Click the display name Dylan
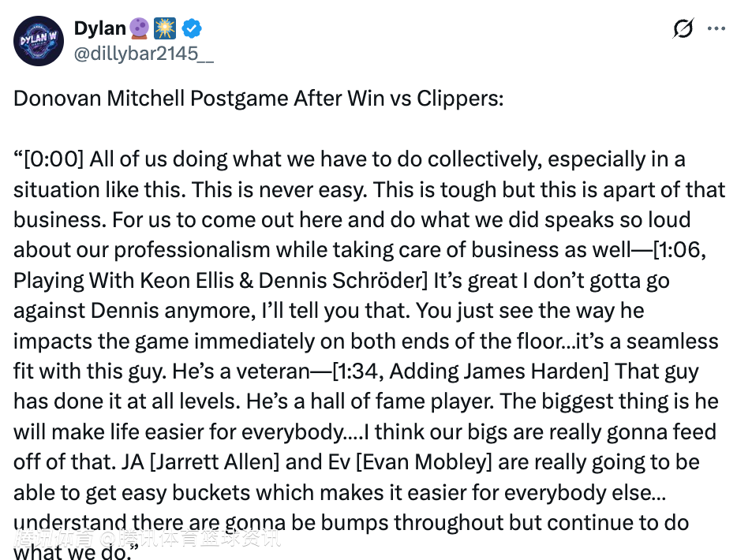 [x=99, y=28]
